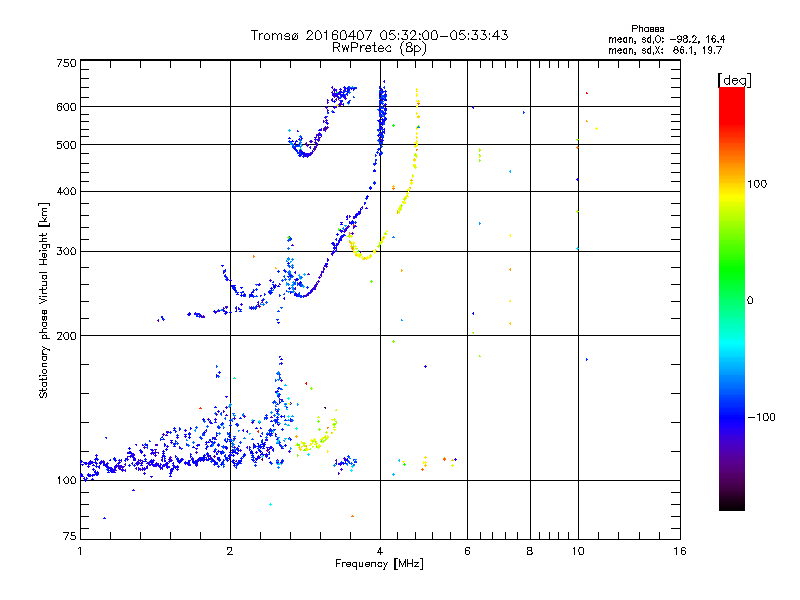The image size is (800, 600).
Task: Click the '300' y-axis tick label
Action: [x=66, y=252]
